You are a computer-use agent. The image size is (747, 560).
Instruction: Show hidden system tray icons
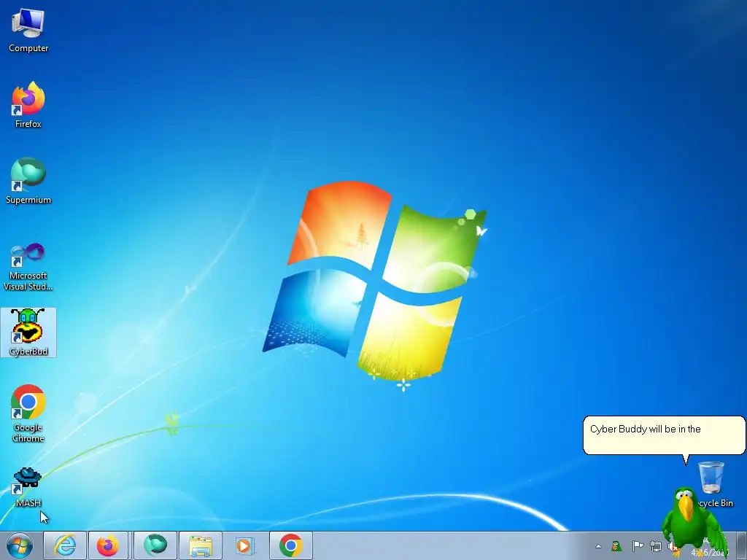[x=598, y=546]
